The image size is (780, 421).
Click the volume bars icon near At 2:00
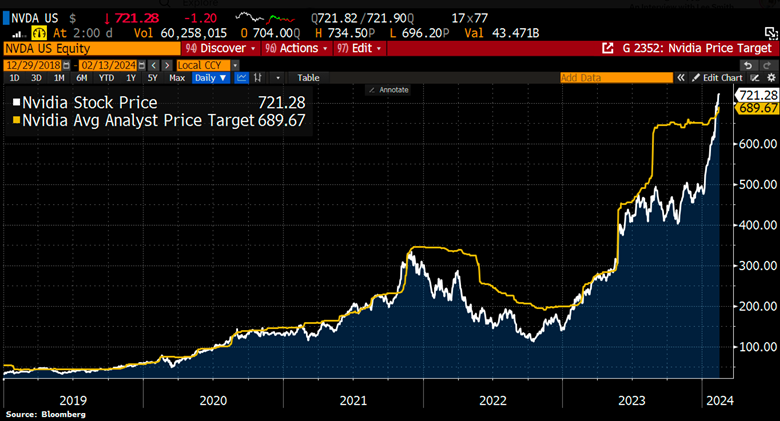(19, 34)
